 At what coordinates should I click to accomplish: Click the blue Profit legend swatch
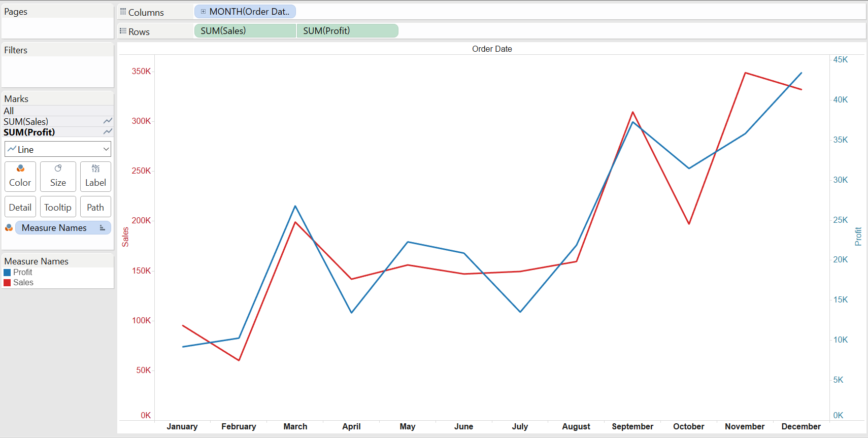[7, 273]
